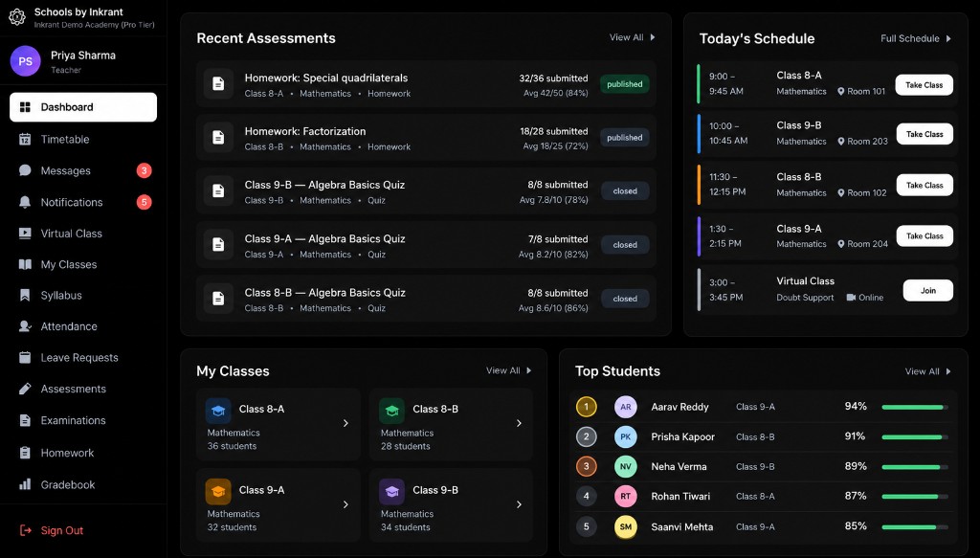This screenshot has width=980, height=558.
Task: Click the text "Avg 7.8/10 (78%)"
Action: click(554, 201)
